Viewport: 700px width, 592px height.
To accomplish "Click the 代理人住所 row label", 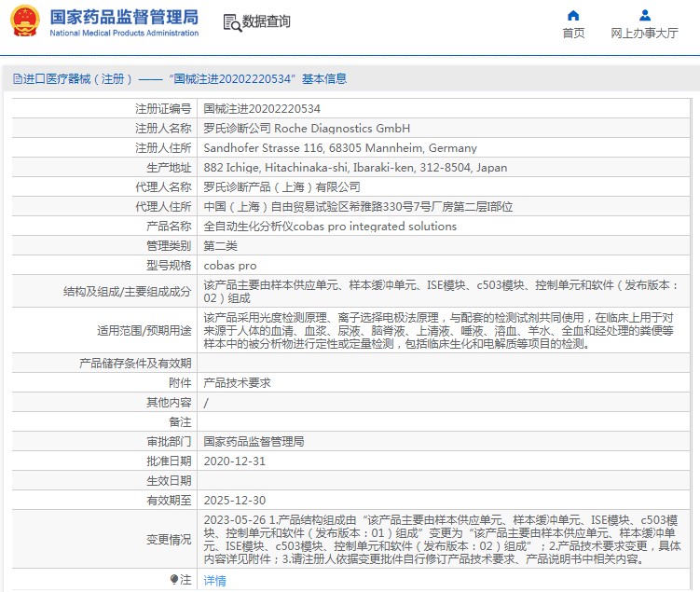I will [x=163, y=207].
